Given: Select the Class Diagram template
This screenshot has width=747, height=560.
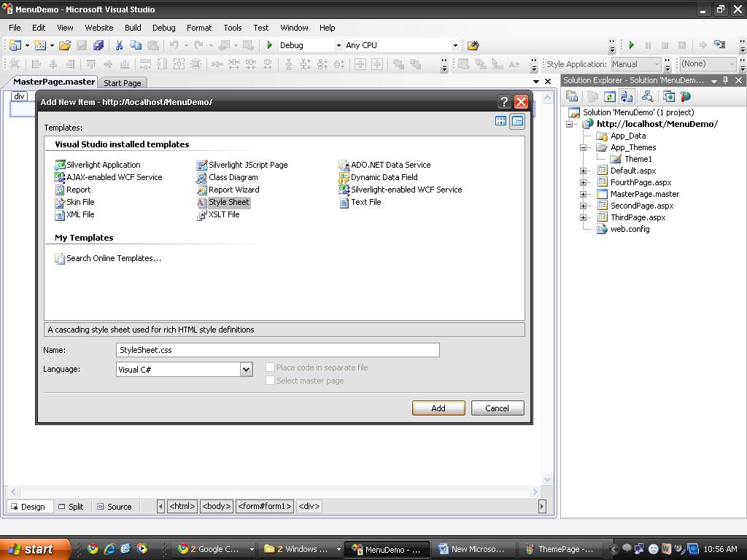Looking at the screenshot, I should pos(228,178).
